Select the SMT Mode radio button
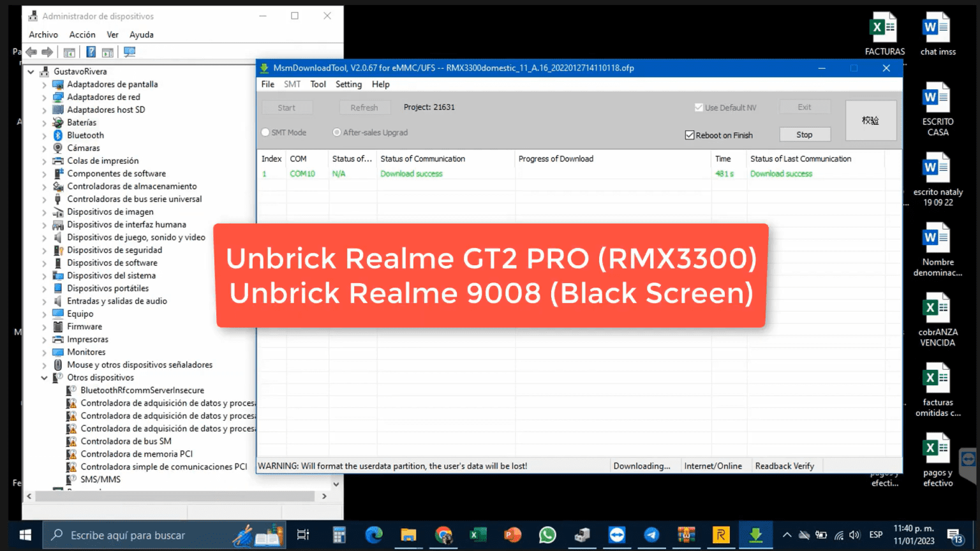 [x=265, y=132]
